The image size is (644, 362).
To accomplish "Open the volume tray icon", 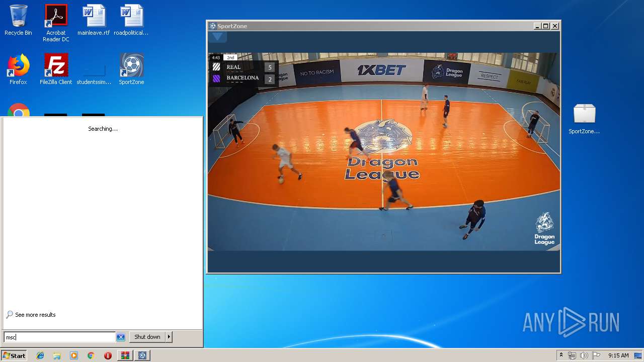I will (584, 355).
